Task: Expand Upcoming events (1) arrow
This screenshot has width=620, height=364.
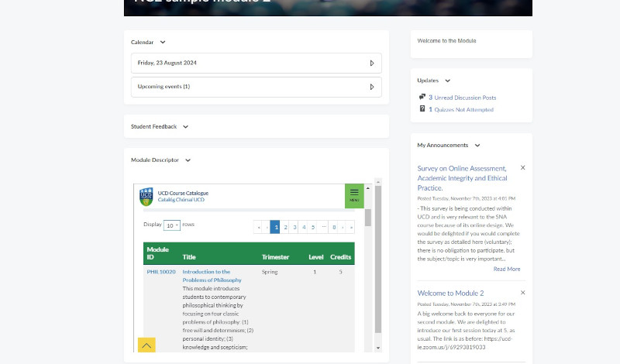Action: click(x=372, y=87)
